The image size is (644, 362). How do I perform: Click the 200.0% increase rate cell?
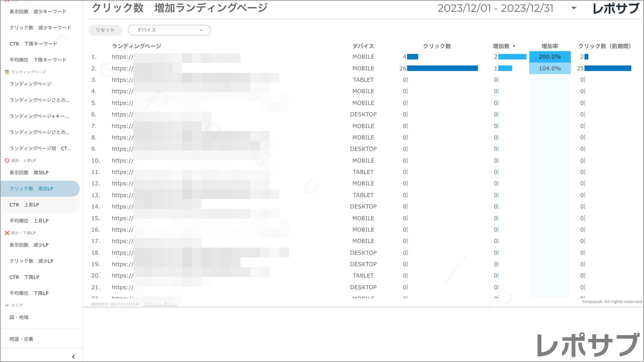coord(550,57)
